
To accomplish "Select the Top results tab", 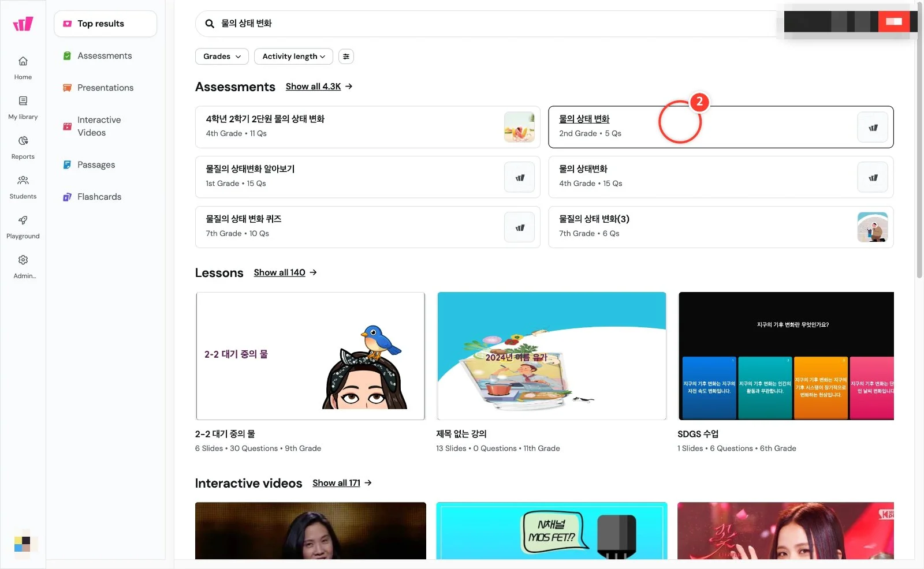I will coord(106,24).
